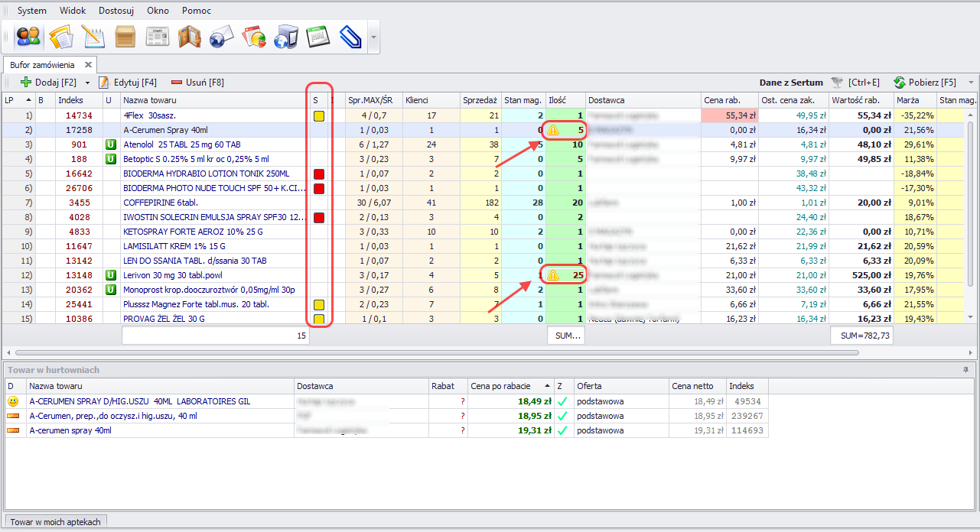The height and width of the screenshot is (532, 980).
Task: Click green checkmark for 18,49 zł offer
Action: [562, 401]
